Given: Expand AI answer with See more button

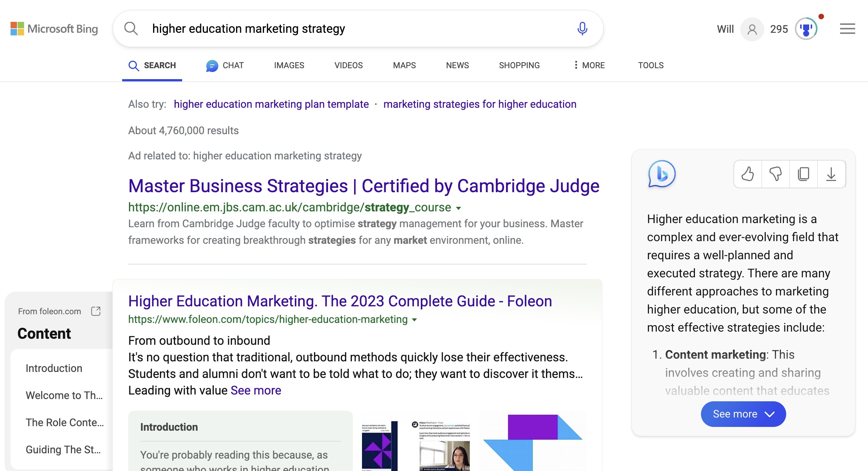Looking at the screenshot, I should [x=743, y=414].
